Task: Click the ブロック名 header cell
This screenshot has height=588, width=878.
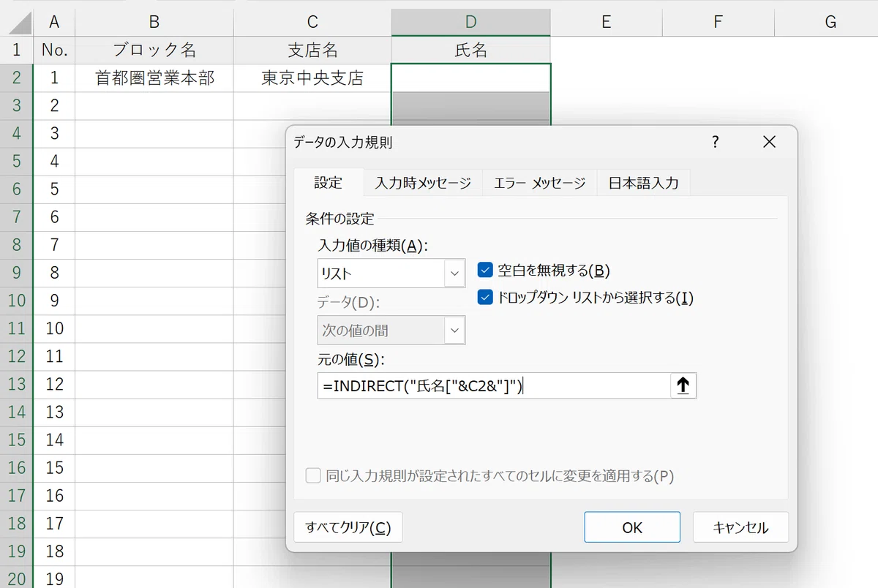Action: 154,50
